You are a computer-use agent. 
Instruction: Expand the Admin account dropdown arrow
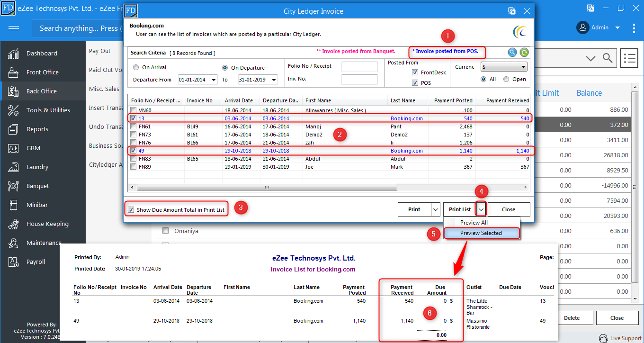617,28
